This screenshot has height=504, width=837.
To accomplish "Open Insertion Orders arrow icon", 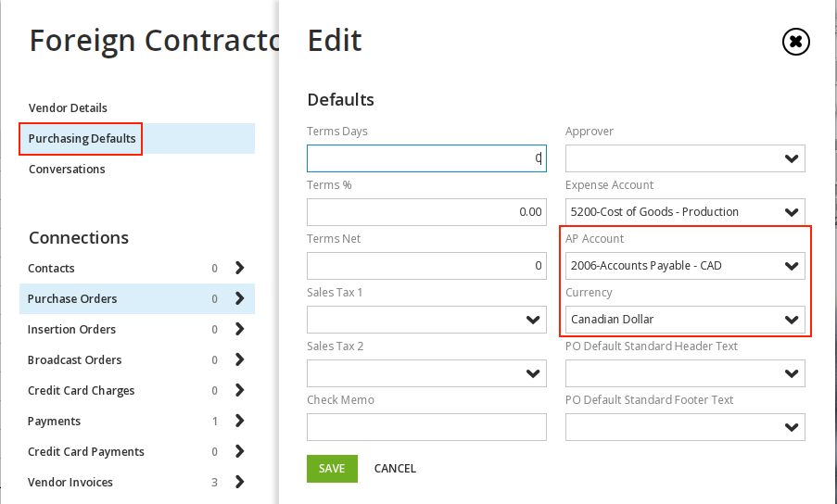I will point(240,329).
